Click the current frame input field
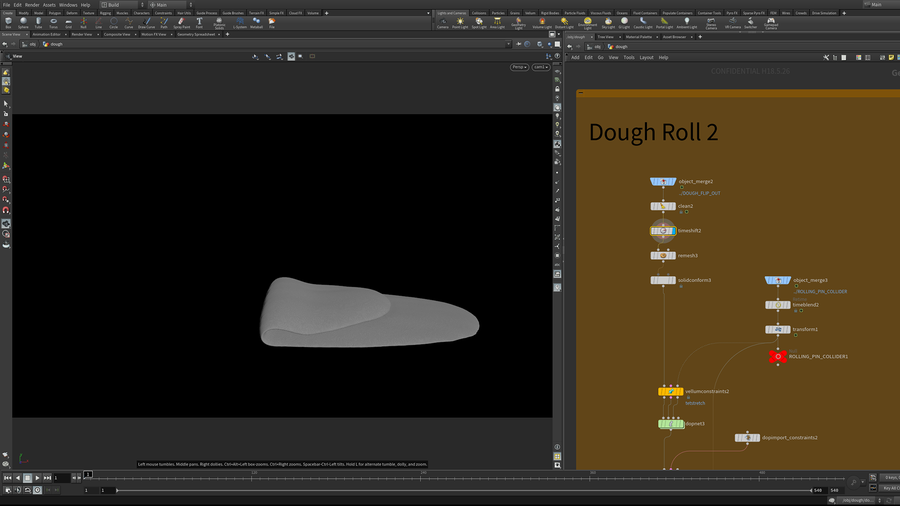This screenshot has width=900, height=506. (x=62, y=478)
